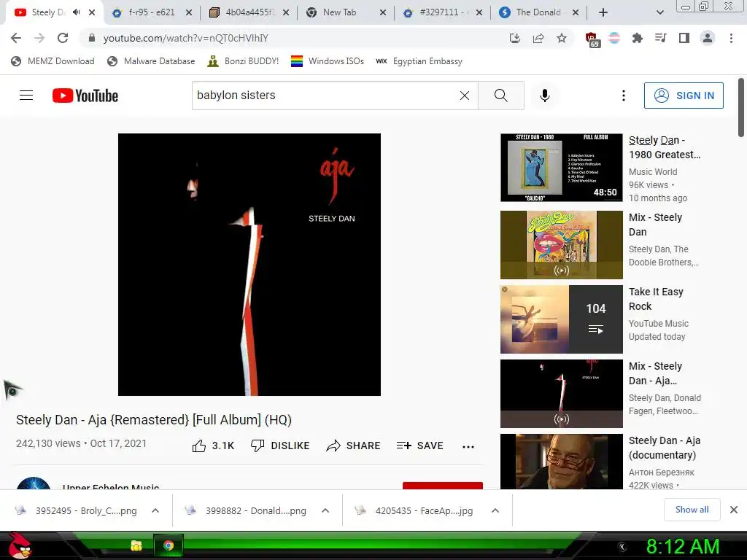Open the Windows ISOs bookmark
The width and height of the screenshot is (747, 560).
pyautogui.click(x=328, y=61)
